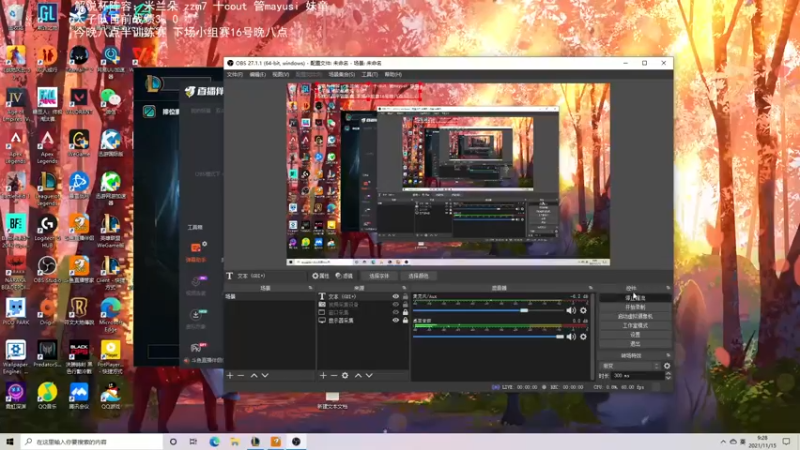Image resolution: width=800 pixels, height=450 pixels.
Task: Toggle lock on 文本 (GDI+) source
Action: point(405,296)
